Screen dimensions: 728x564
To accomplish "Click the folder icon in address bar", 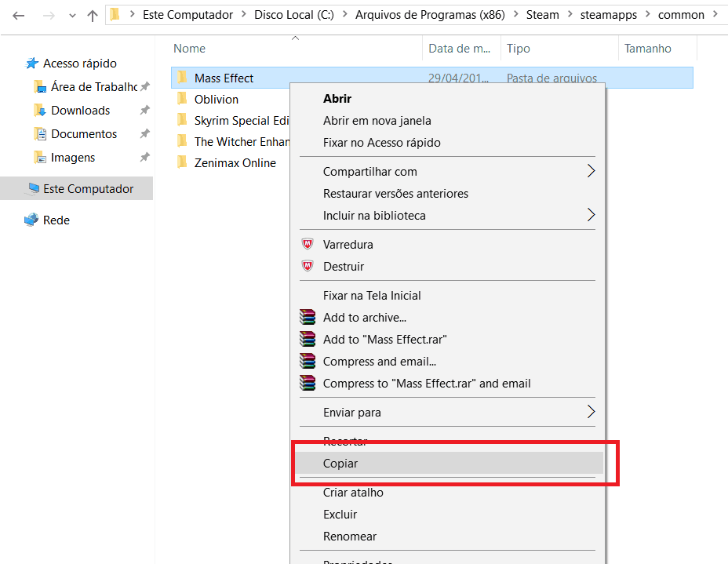I will (x=115, y=14).
